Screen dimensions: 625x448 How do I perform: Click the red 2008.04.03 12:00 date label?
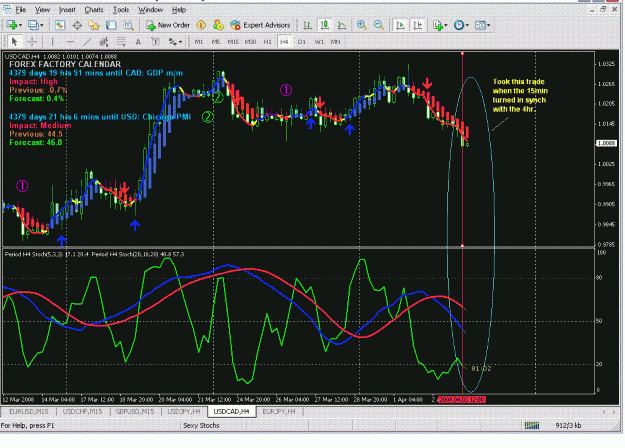tap(462, 399)
